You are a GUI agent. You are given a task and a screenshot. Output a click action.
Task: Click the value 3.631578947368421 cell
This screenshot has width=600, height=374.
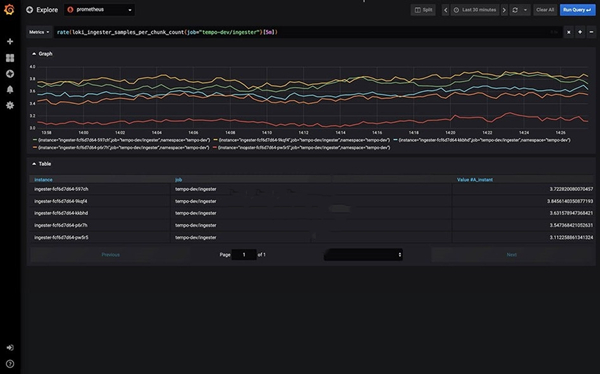(523, 213)
